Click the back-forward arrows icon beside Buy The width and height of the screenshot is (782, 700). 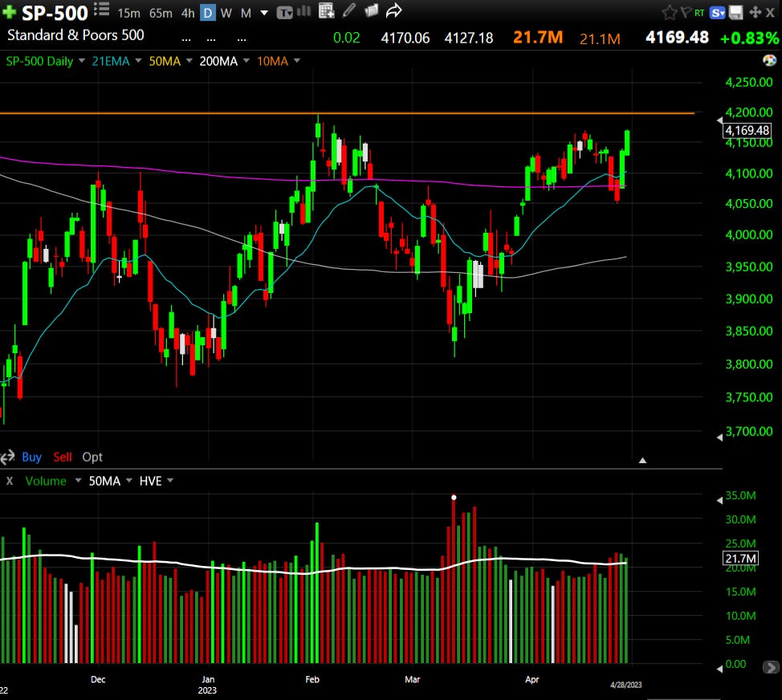coord(7,457)
